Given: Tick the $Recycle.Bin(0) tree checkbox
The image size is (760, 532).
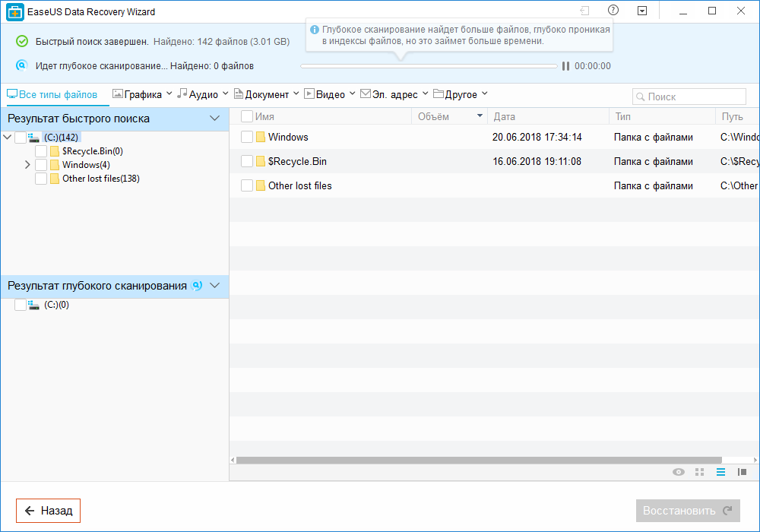Looking at the screenshot, I should pyautogui.click(x=41, y=151).
